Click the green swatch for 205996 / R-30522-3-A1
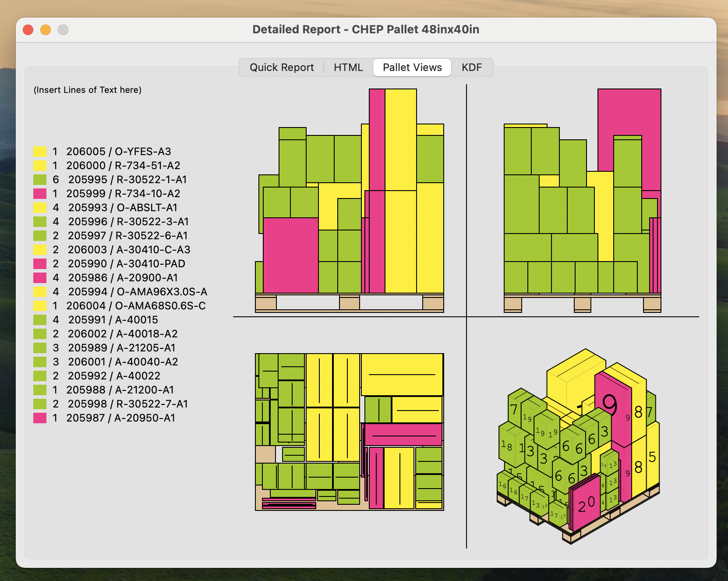Screen dimensions: 728x581 (40, 222)
